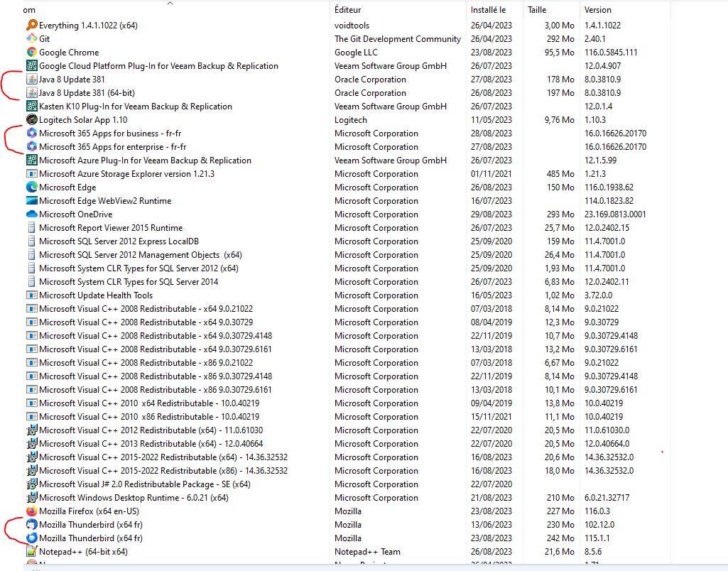Click the sort arrow above the name column

coord(170,4)
